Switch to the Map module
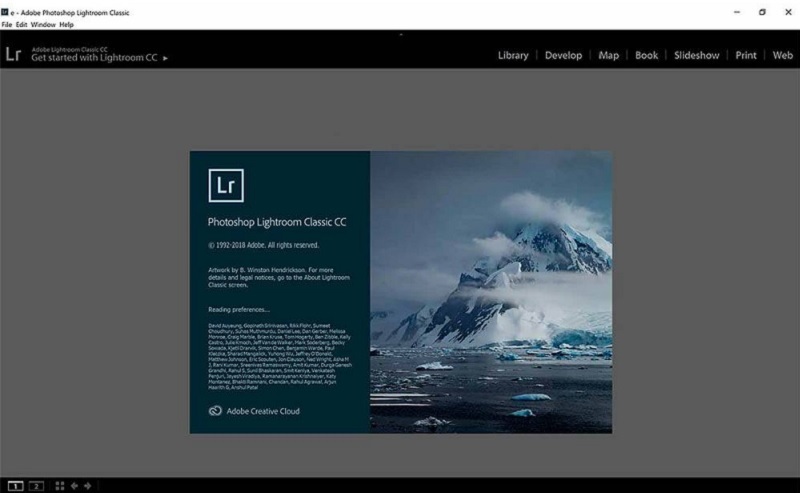Image resolution: width=800 pixels, height=493 pixels. pos(609,55)
